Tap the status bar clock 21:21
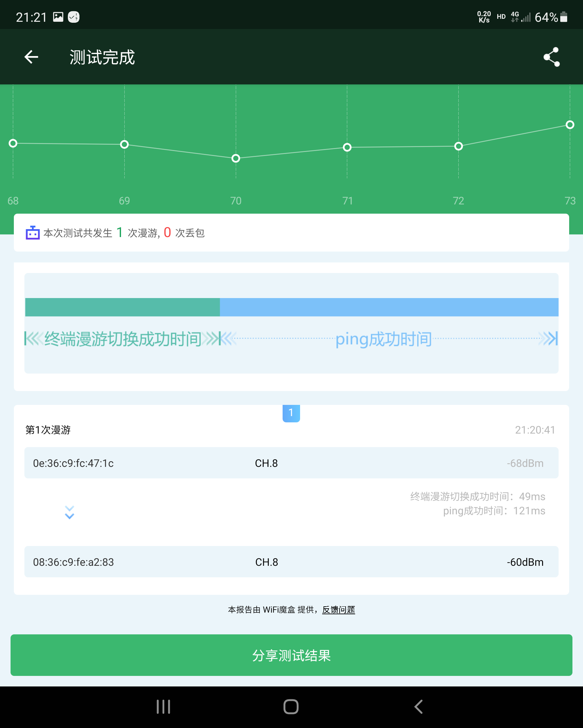 tap(31, 17)
